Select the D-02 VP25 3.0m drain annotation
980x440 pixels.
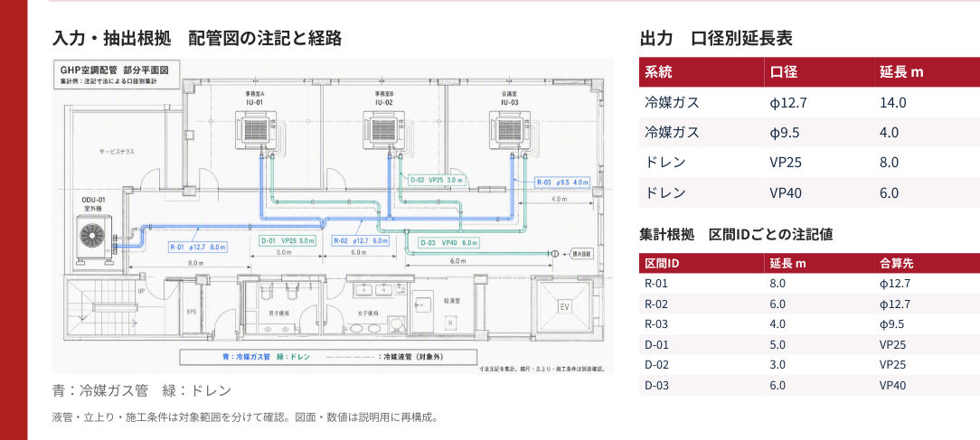pyautogui.click(x=437, y=180)
